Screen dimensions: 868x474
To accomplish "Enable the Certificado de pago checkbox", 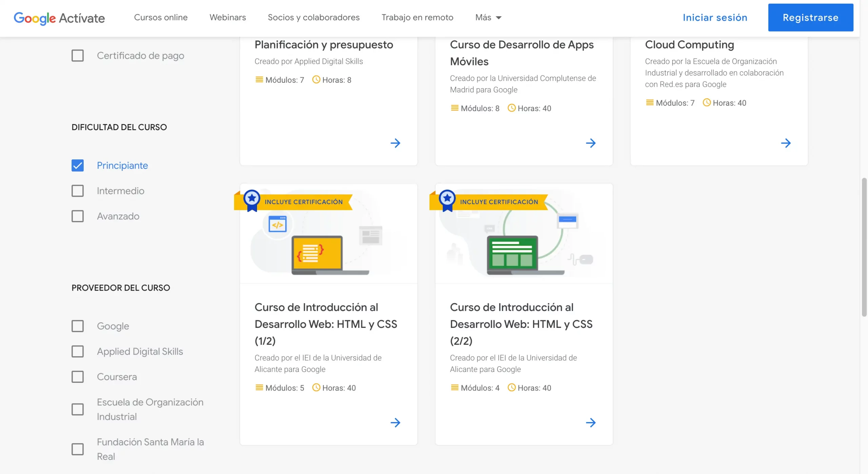I will 78,56.
